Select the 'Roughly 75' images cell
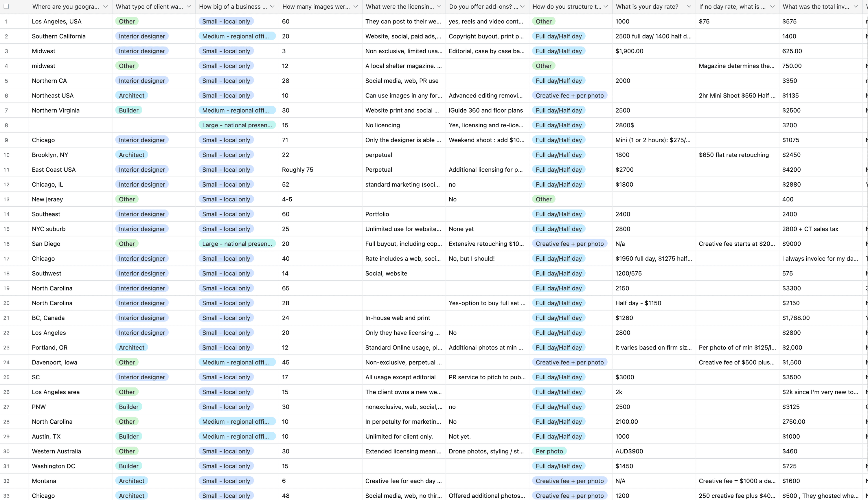Viewport: 868px width, 500px height. click(297, 170)
